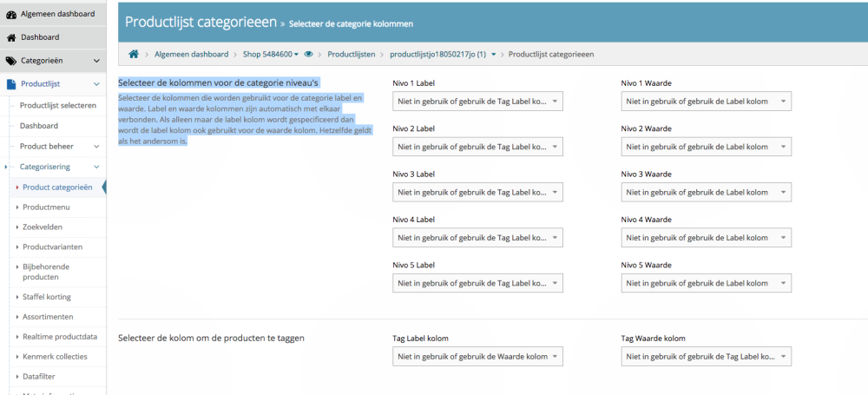The width and height of the screenshot is (868, 395).
Task: Open Productlijst selecteren in sidebar
Action: [57, 105]
